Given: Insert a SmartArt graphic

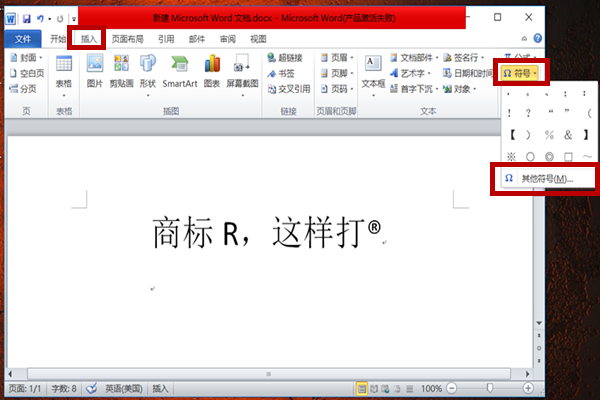Looking at the screenshot, I should tap(180, 71).
